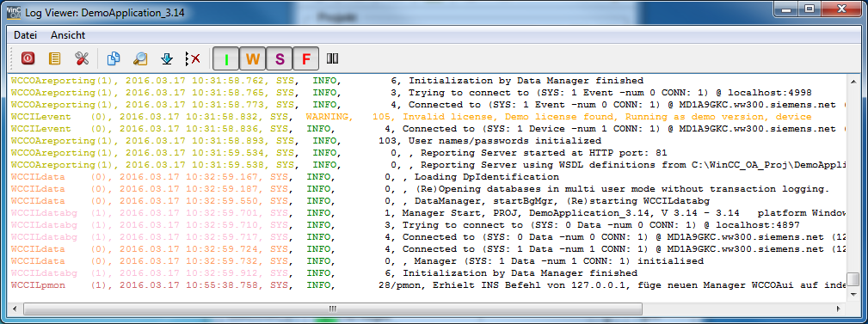Open the Datei menu

pyautogui.click(x=26, y=35)
